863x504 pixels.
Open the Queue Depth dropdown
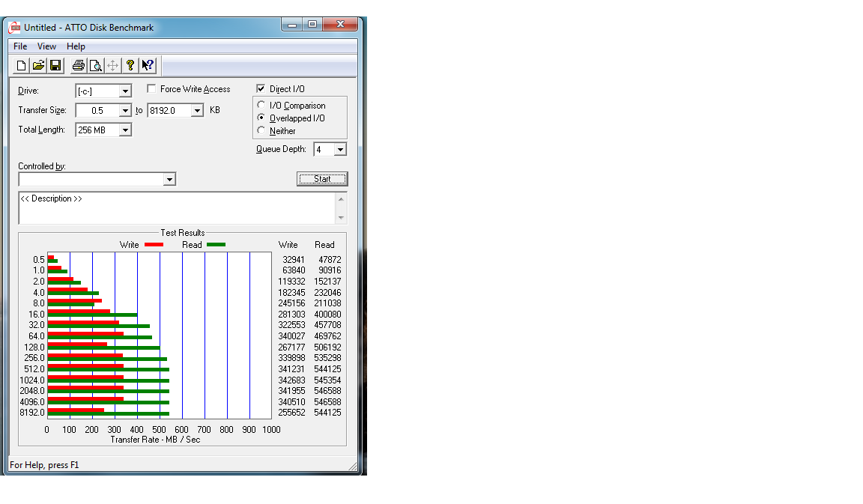pyautogui.click(x=341, y=150)
